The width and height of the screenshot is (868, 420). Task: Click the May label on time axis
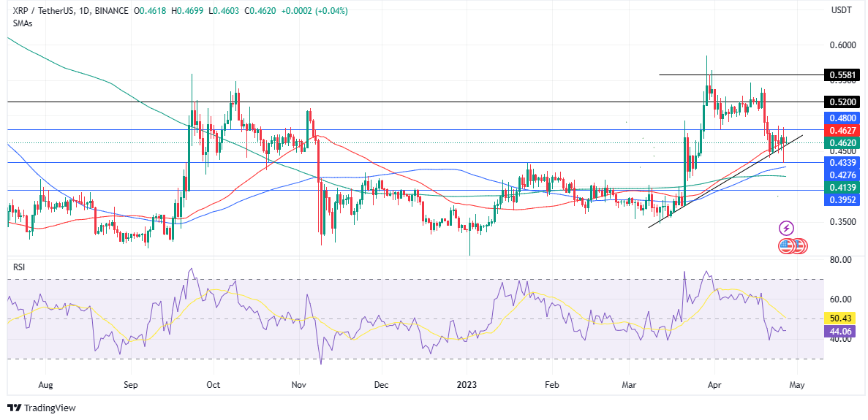click(796, 384)
